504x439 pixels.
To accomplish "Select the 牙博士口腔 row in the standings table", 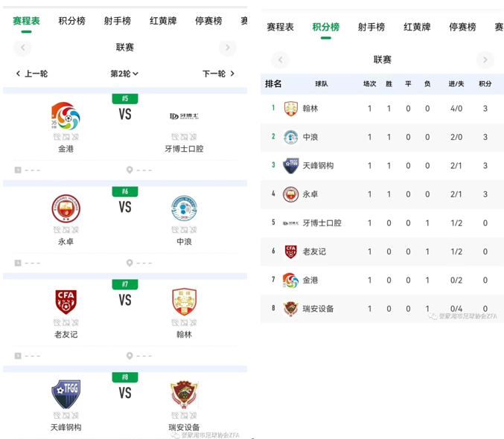I will click(382, 223).
